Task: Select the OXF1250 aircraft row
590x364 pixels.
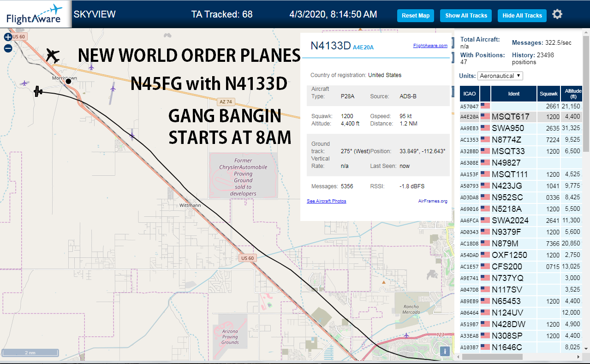Action: (521, 255)
